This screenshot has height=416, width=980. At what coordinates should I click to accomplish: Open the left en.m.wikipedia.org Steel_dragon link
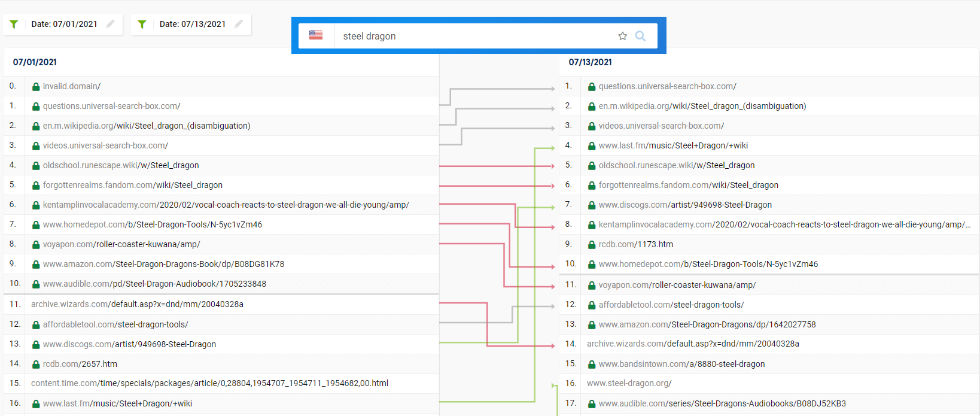click(x=147, y=126)
